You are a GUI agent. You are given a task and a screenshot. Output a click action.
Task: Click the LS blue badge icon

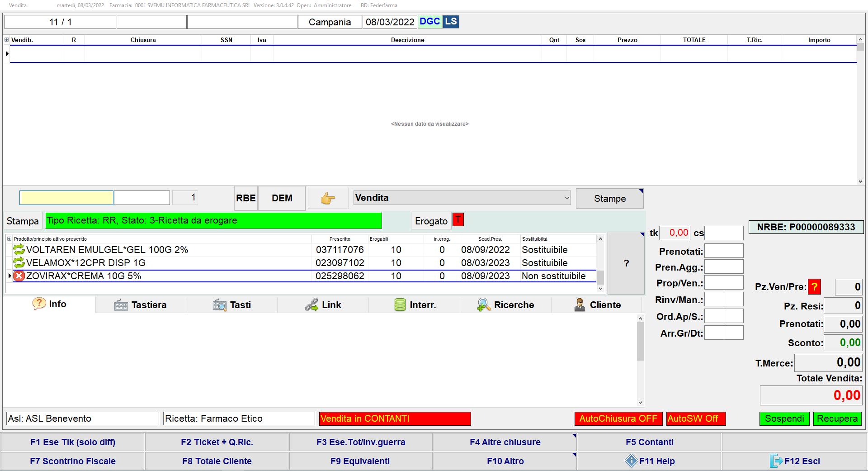tap(451, 22)
